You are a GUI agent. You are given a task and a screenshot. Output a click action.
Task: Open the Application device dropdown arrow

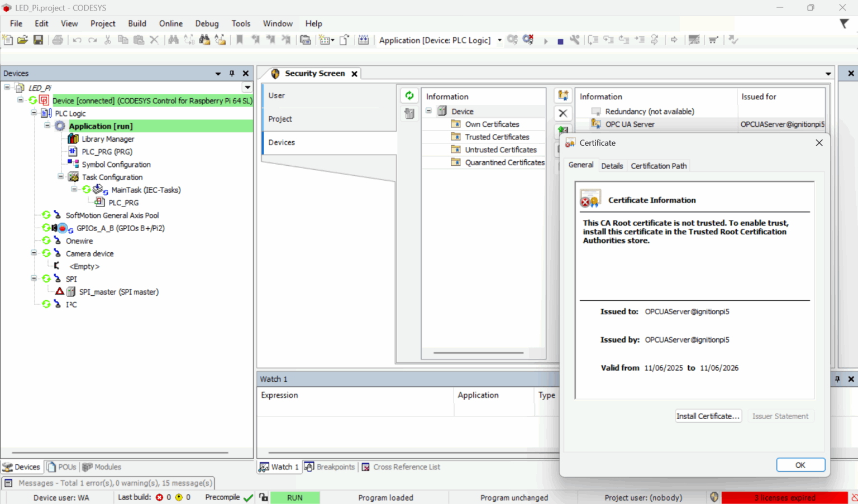coord(499,40)
